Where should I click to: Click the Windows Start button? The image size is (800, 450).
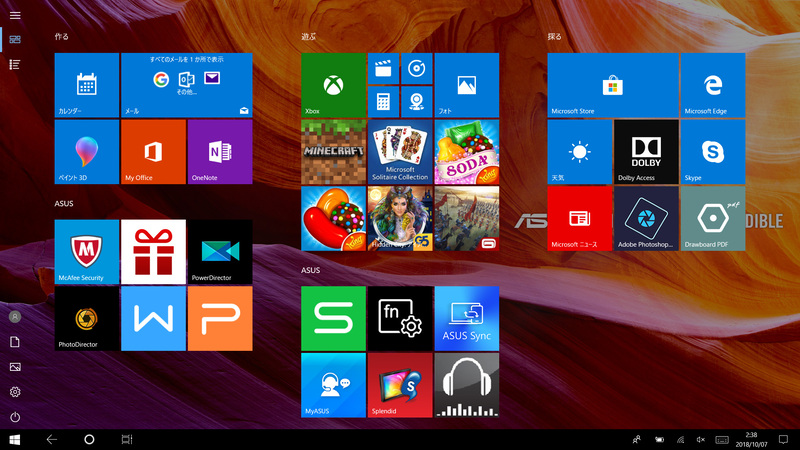[14, 439]
